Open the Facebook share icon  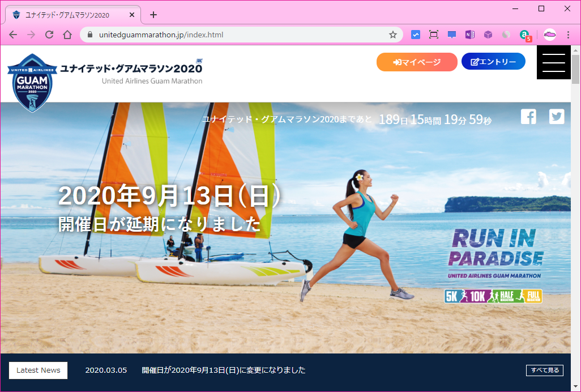[x=528, y=117]
